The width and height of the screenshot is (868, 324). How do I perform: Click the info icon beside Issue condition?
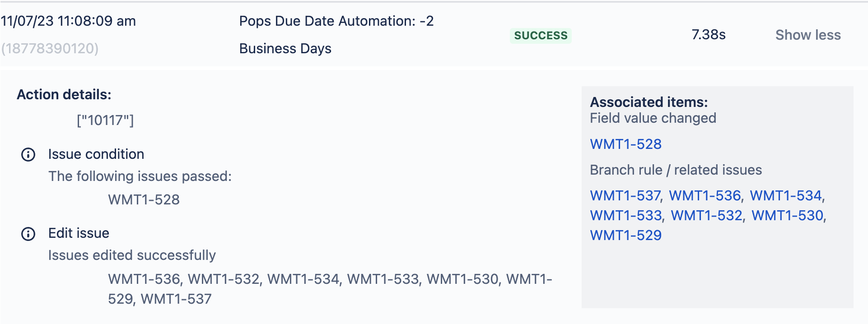click(x=28, y=155)
